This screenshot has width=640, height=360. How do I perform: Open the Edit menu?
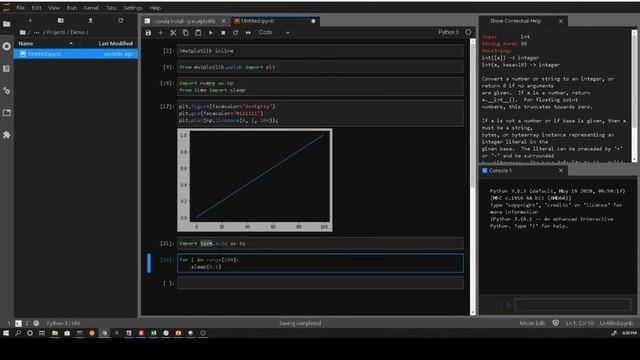(x=36, y=8)
